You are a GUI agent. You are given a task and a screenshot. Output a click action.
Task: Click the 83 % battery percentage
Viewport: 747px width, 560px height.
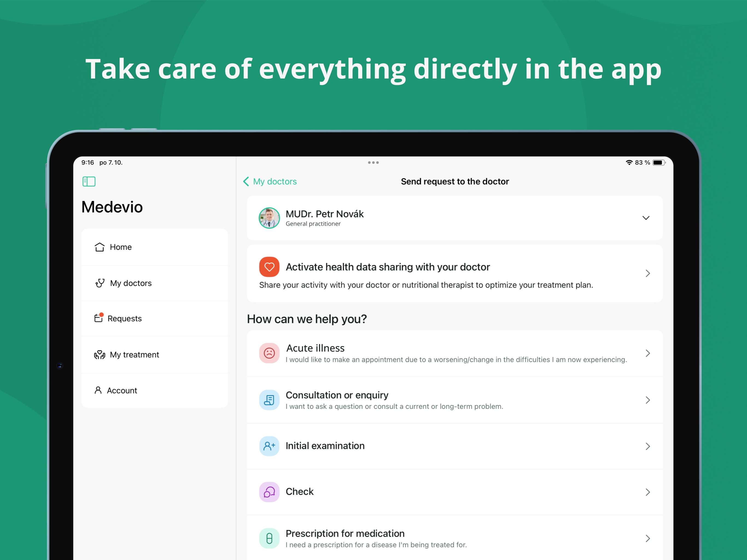642,162
